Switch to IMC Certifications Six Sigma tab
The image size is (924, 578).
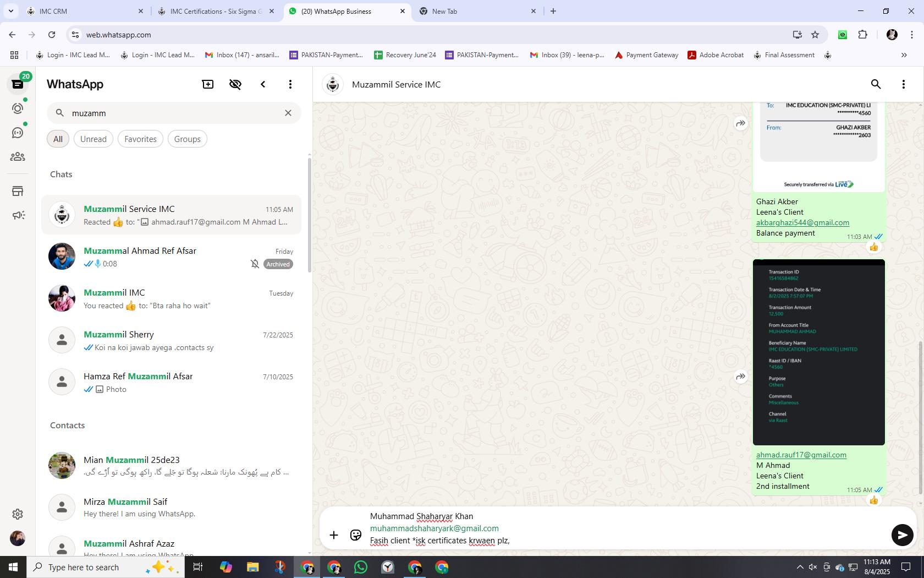[x=216, y=11]
